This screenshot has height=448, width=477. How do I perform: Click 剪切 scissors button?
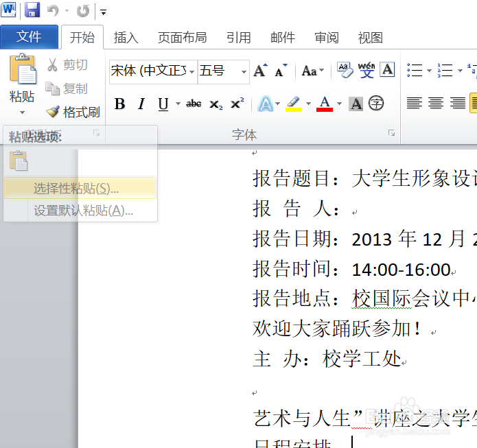[x=67, y=64]
